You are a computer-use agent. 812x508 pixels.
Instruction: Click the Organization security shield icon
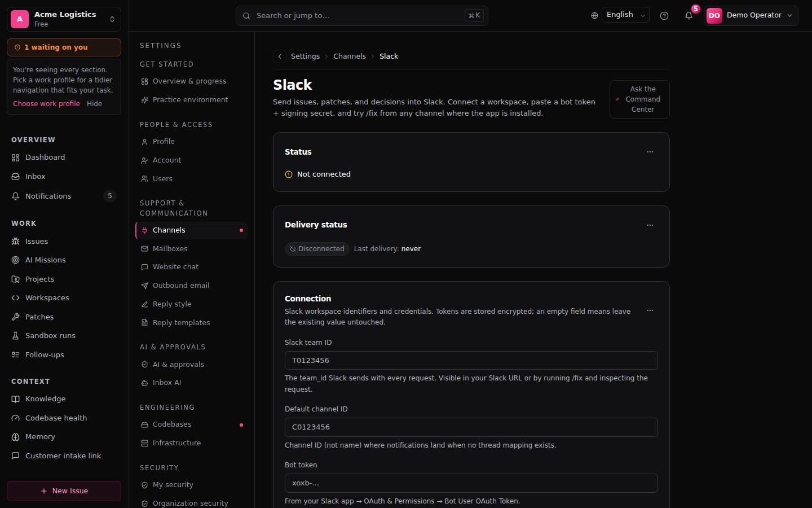145,503
